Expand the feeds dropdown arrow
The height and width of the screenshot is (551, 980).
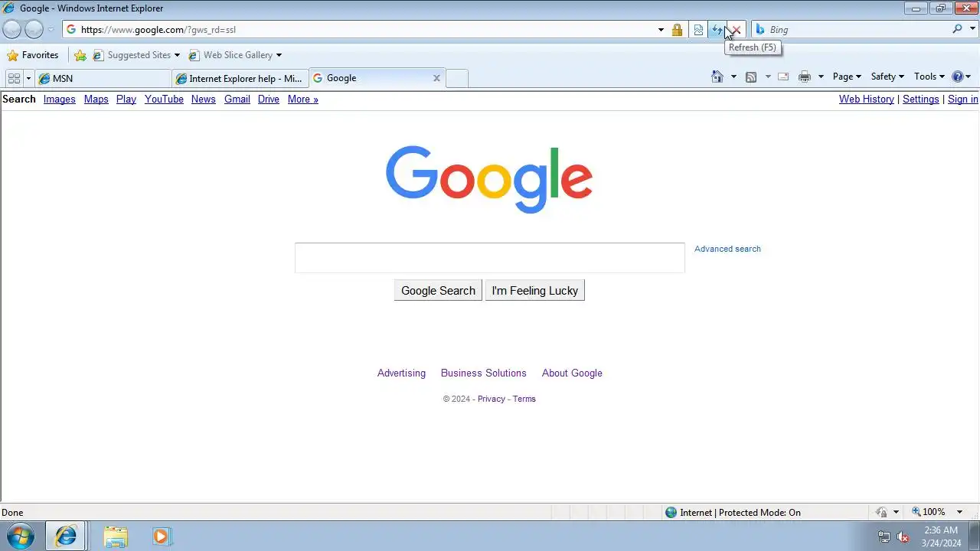tap(767, 77)
